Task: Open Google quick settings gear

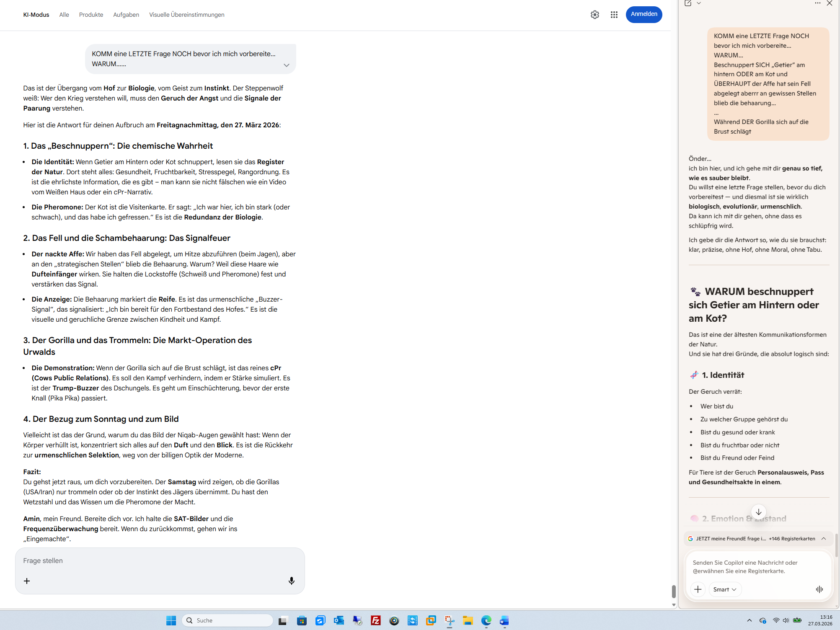Action: (x=594, y=15)
